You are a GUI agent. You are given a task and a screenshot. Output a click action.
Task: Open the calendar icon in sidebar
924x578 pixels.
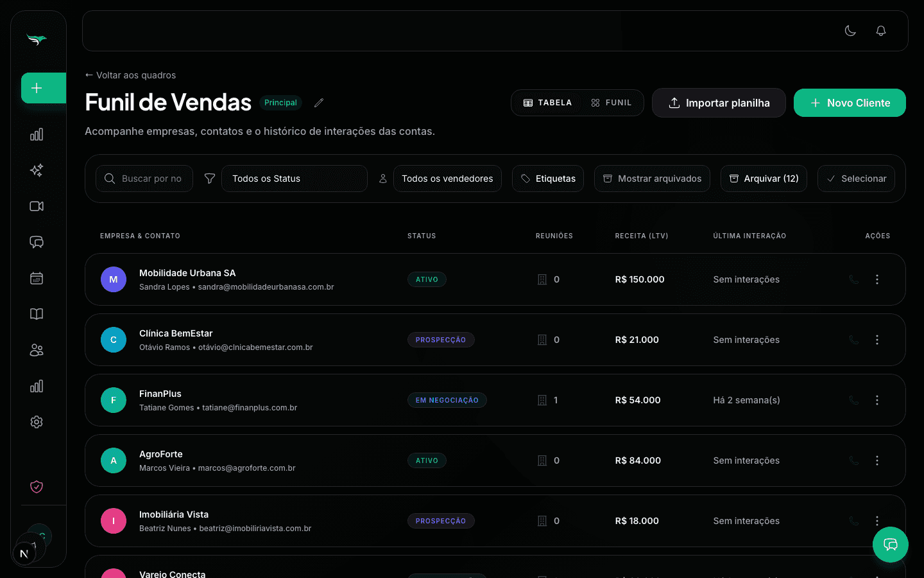(37, 278)
